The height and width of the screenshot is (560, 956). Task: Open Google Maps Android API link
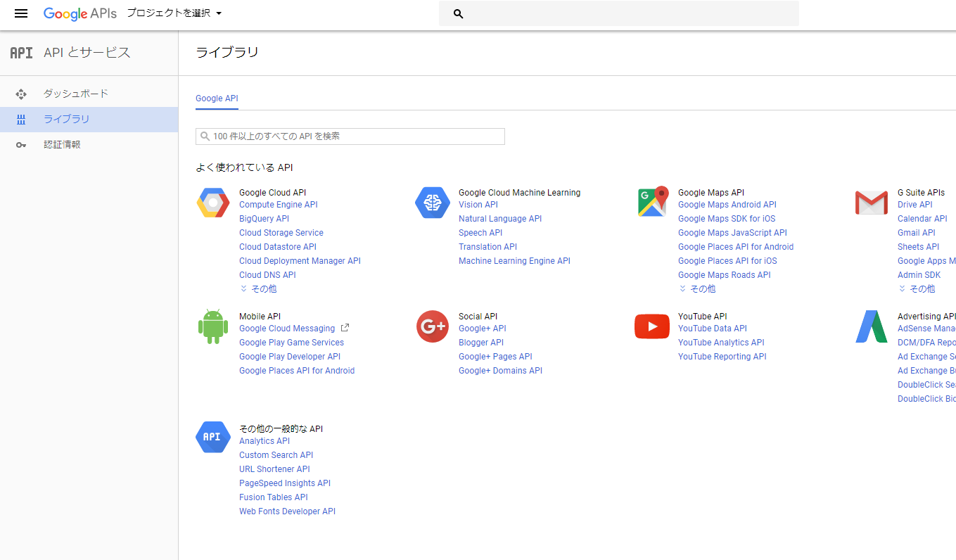pos(727,205)
